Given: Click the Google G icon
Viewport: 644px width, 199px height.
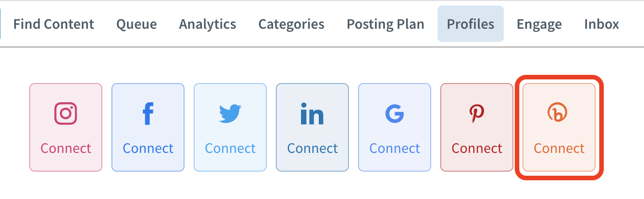Looking at the screenshot, I should [395, 114].
